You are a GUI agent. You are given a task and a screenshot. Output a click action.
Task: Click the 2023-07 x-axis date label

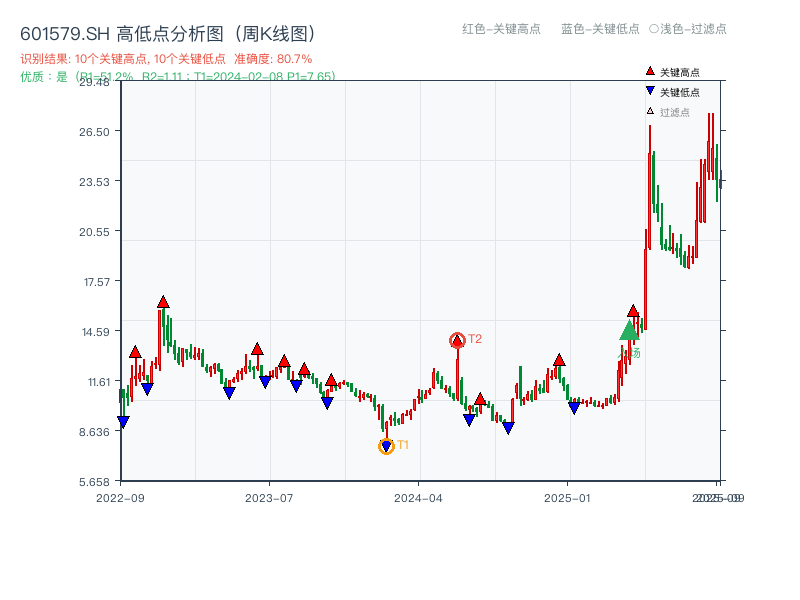(x=269, y=498)
